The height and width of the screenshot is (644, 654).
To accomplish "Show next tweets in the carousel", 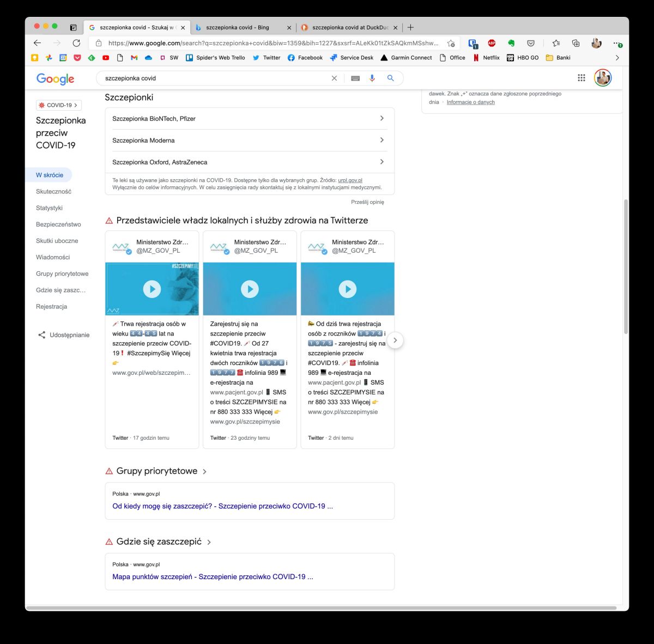I will tap(395, 341).
